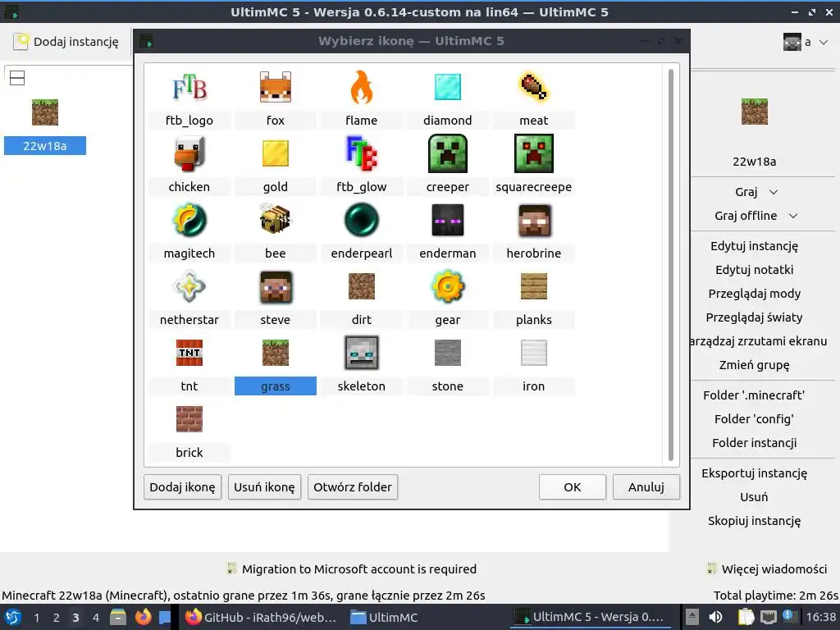840x630 pixels.
Task: Select the brick icon
Action: 189,419
